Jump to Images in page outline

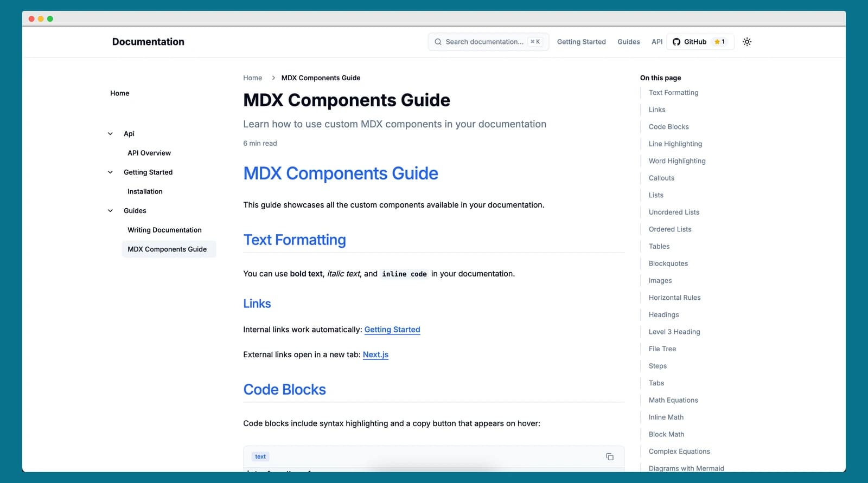(660, 280)
